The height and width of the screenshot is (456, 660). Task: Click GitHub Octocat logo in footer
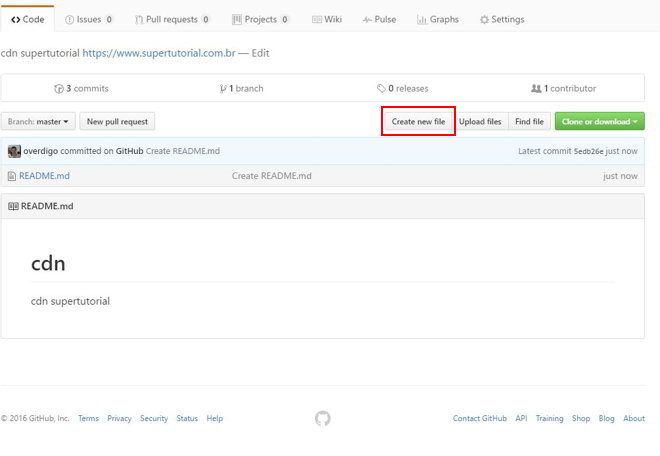pos(323,419)
